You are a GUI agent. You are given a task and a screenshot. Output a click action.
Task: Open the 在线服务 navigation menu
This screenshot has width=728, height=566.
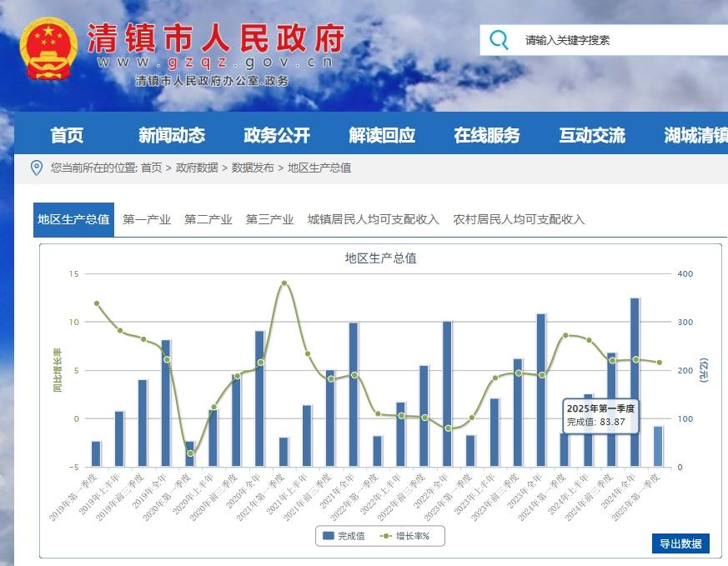(x=486, y=135)
